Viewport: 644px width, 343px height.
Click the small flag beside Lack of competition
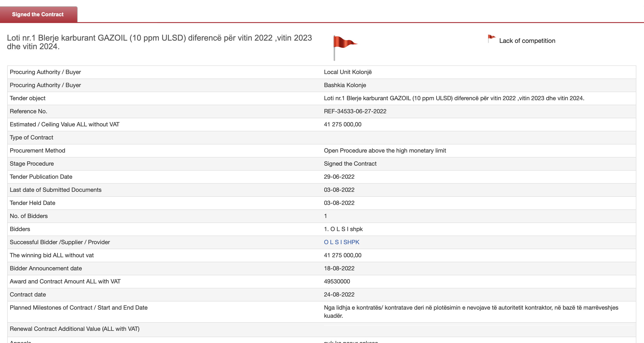click(x=491, y=39)
